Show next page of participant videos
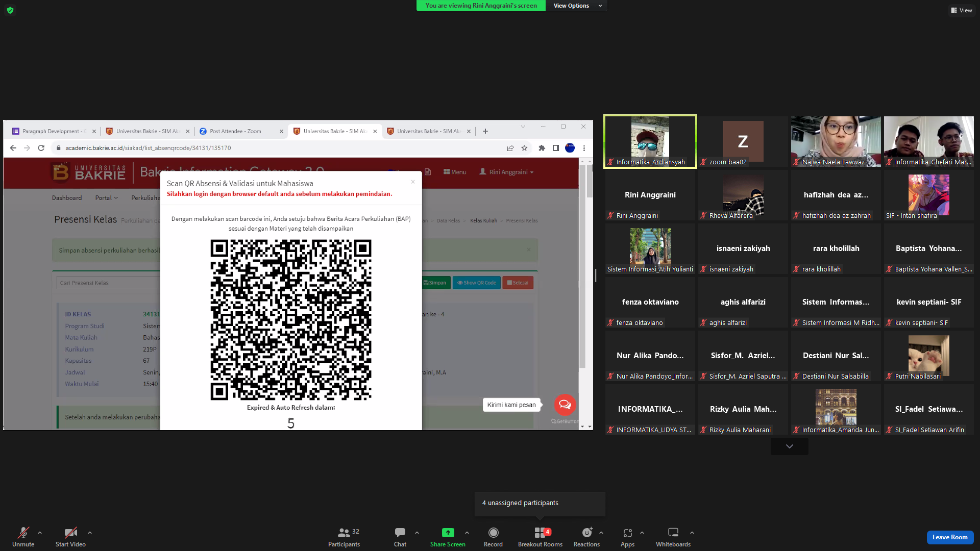The image size is (980, 551). click(x=790, y=446)
